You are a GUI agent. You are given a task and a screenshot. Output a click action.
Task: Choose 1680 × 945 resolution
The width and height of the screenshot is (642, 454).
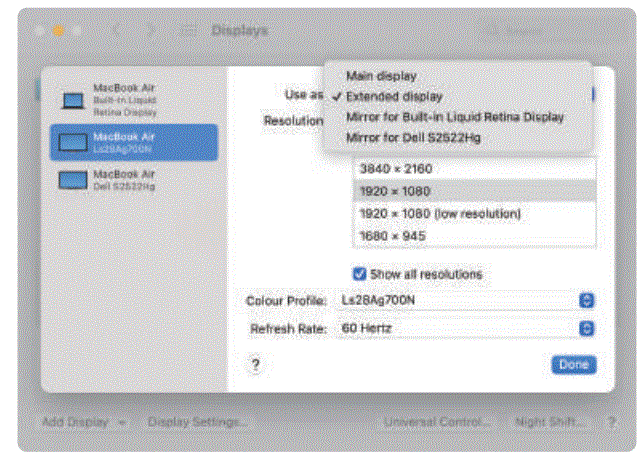(x=474, y=236)
